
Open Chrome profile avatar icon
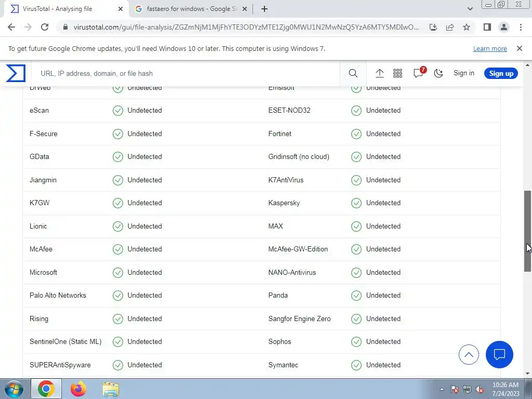tap(504, 27)
